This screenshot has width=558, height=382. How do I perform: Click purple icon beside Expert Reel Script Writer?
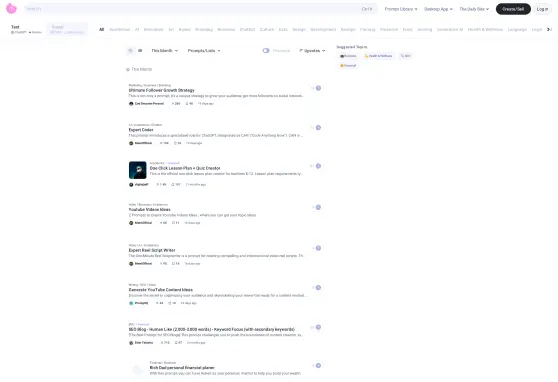[318, 248]
